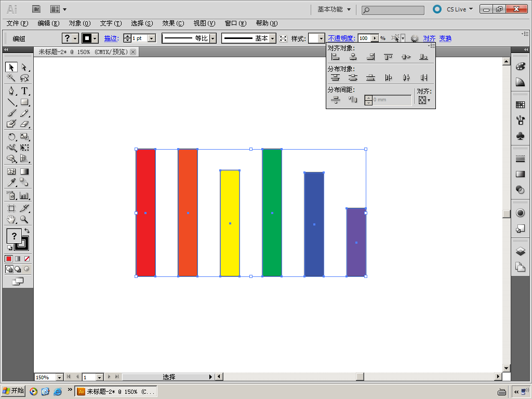Open the Swatches panel grid icon

point(521,104)
